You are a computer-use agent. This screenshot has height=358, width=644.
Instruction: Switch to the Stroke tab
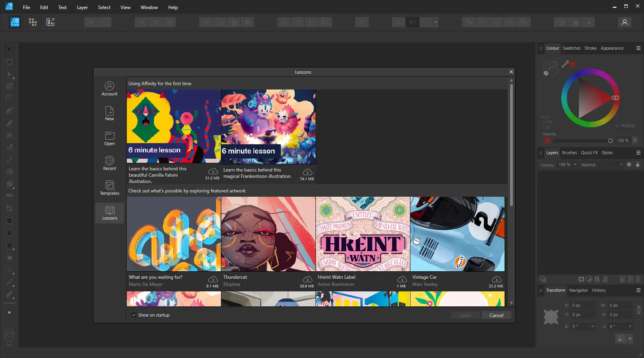tap(590, 48)
